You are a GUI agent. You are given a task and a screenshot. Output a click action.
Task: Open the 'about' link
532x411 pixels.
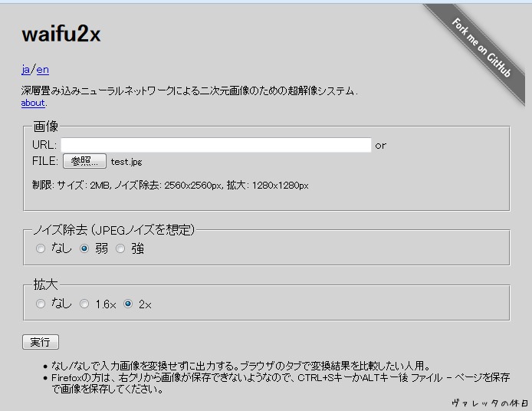(x=33, y=103)
